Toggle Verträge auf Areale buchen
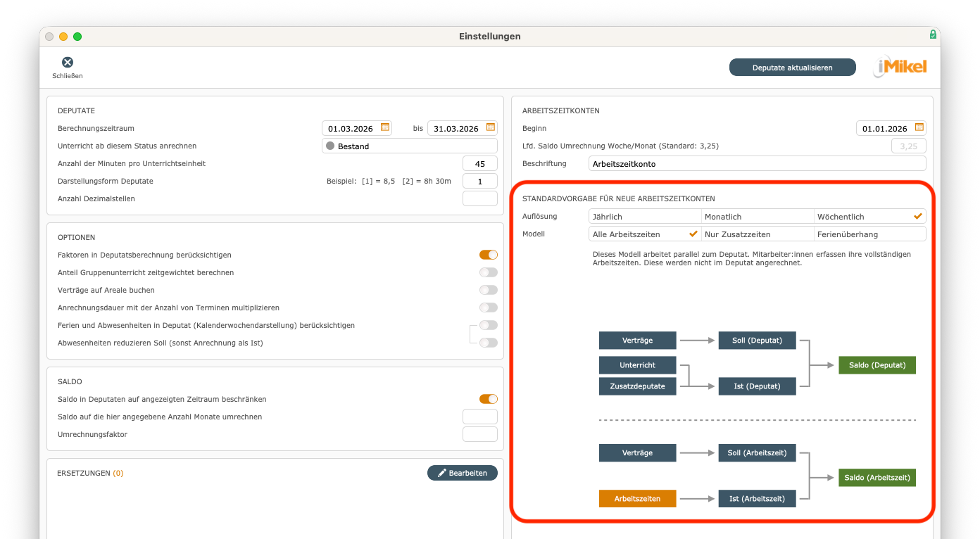980x539 pixels. pos(488,290)
